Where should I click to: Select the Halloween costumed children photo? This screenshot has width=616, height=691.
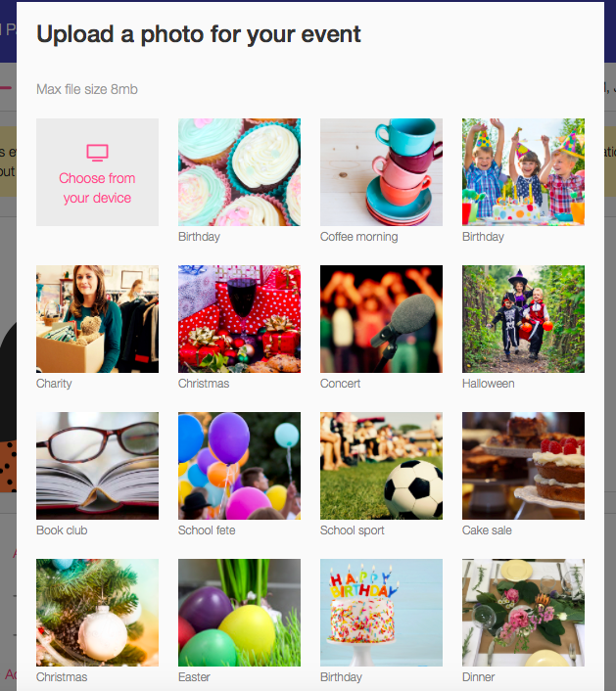tap(523, 319)
